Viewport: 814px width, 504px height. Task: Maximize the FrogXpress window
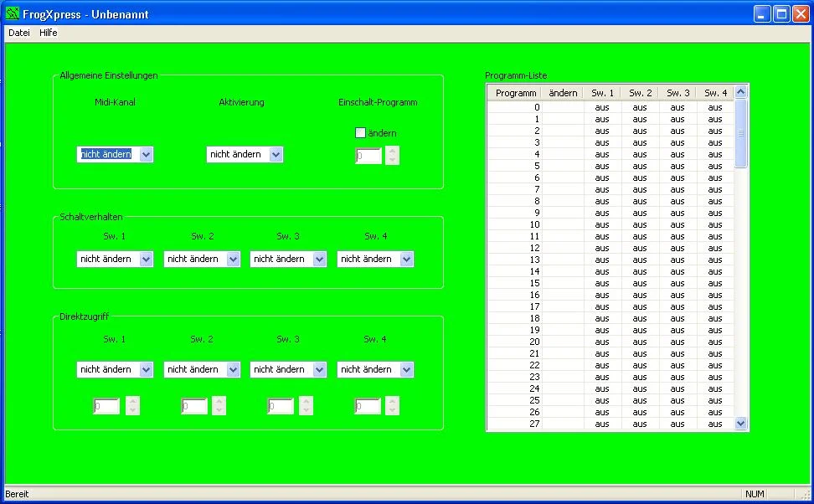coord(781,14)
